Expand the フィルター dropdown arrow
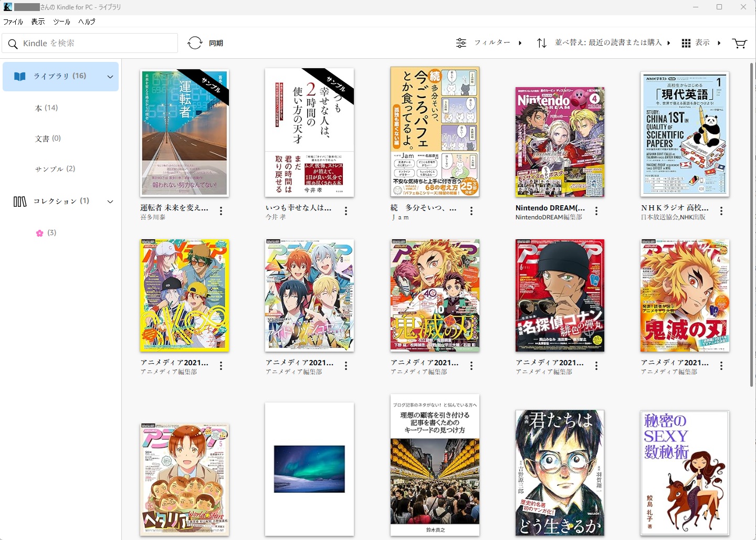Viewport: 756px width, 540px height. tap(520, 43)
